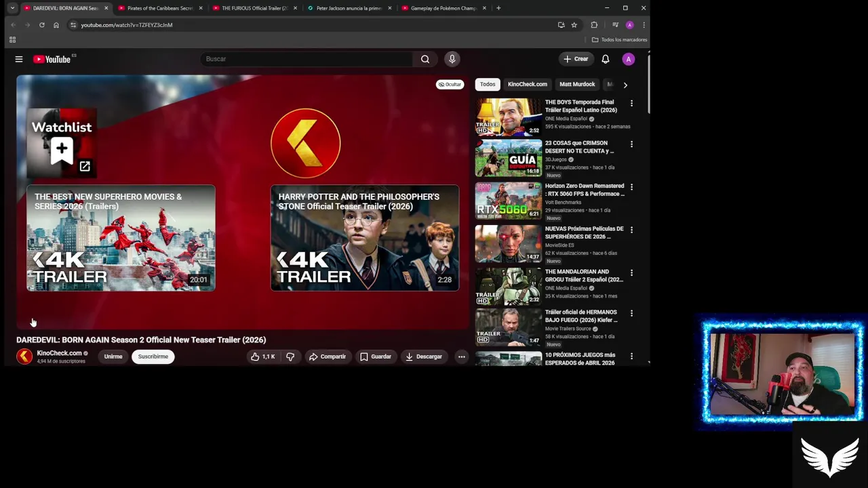Switch to Gameplay de Pokémon Champions tab
This screenshot has width=868, height=488.
[x=443, y=8]
